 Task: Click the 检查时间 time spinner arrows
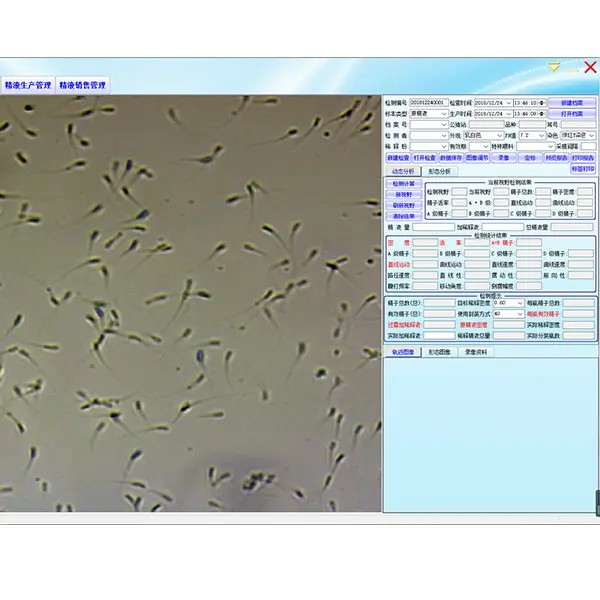[x=544, y=102]
